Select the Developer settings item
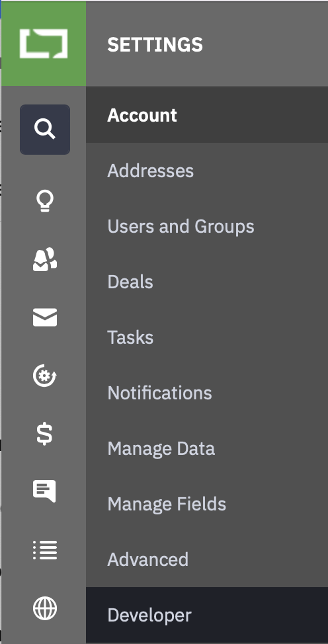 coord(207,615)
